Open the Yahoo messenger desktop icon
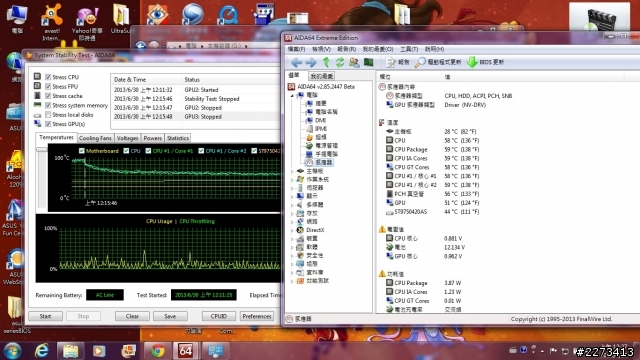This screenshot has width=640, height=360. pos(87,22)
